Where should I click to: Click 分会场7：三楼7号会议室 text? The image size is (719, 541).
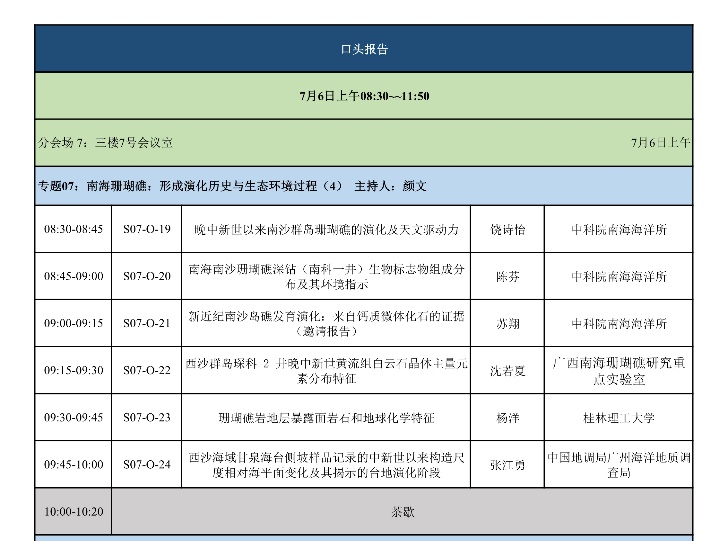pyautogui.click(x=105, y=143)
